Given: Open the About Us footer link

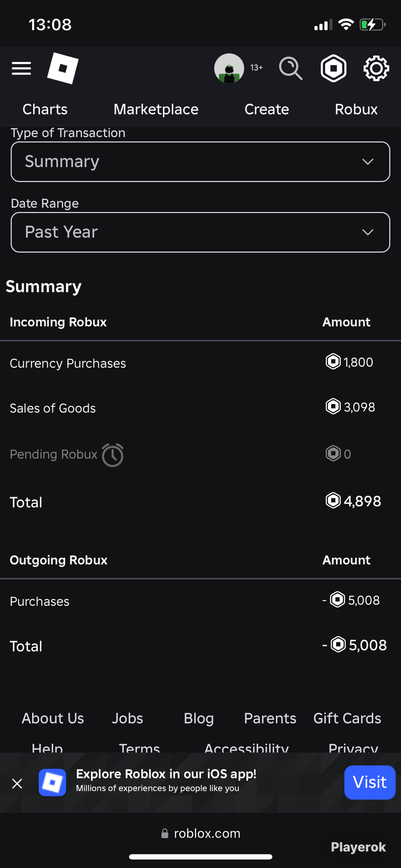Looking at the screenshot, I should click(x=53, y=718).
